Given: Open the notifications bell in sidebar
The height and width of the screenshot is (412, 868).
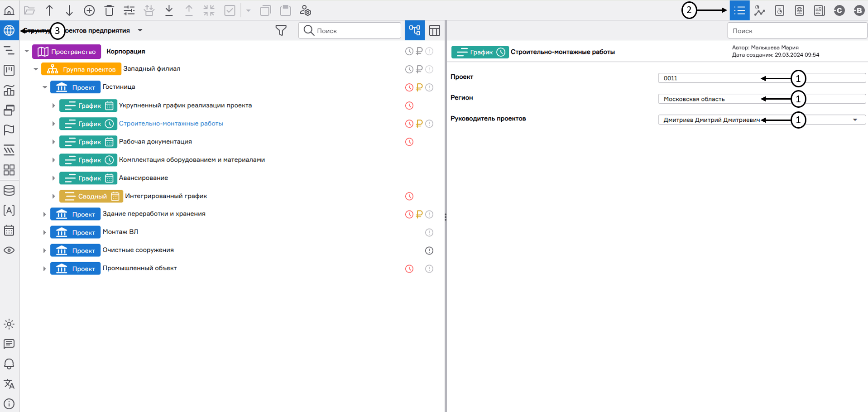Looking at the screenshot, I should click(9, 364).
